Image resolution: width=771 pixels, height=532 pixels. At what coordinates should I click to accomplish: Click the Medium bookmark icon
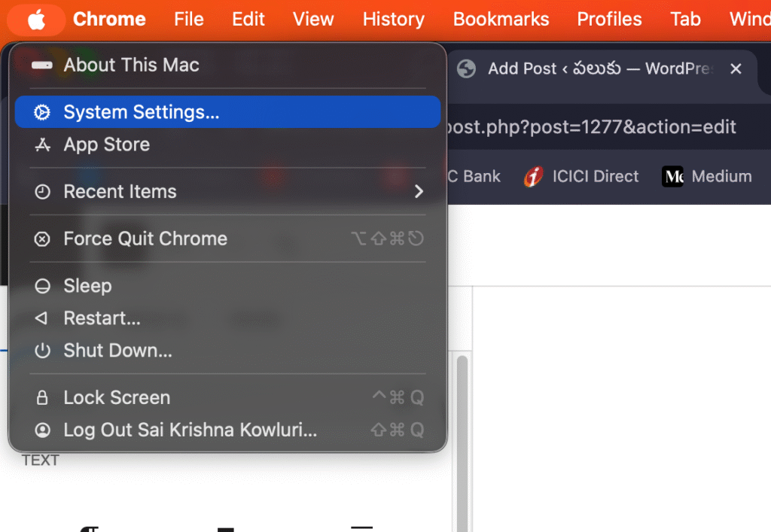pos(672,176)
